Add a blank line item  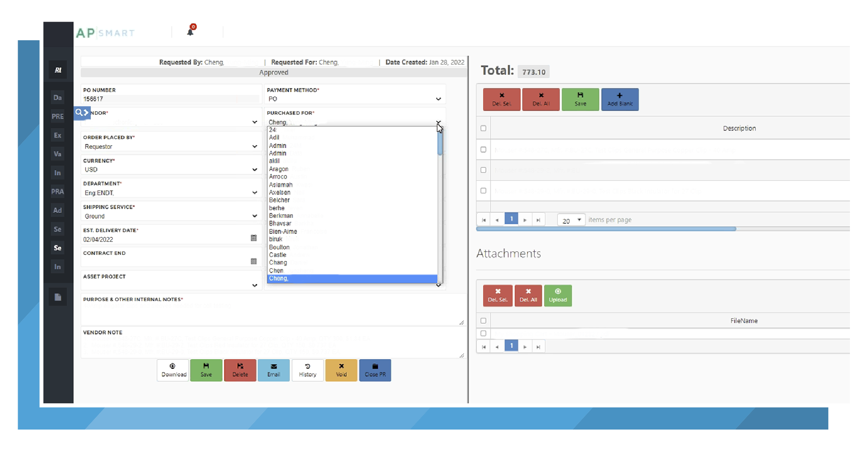pos(619,99)
